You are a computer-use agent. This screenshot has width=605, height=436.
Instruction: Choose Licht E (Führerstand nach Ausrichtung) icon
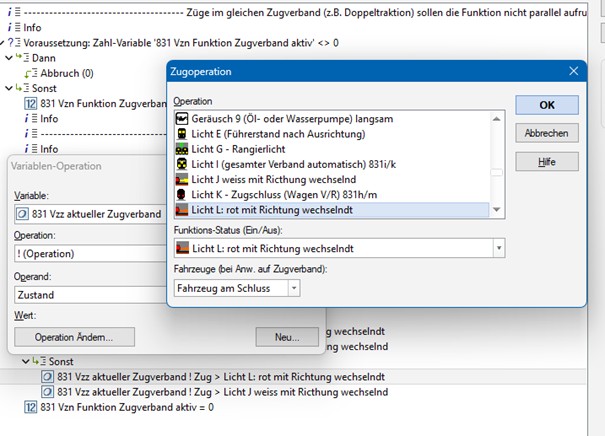coord(182,134)
